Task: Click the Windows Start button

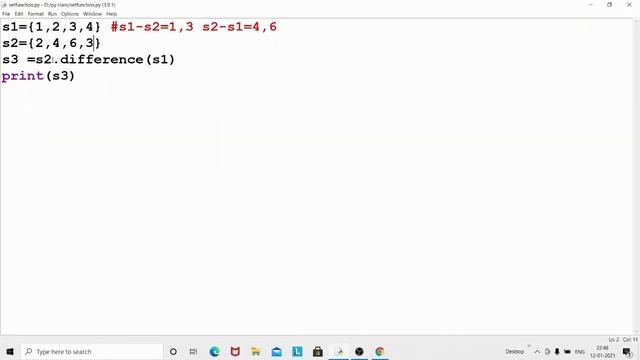Action: point(10,351)
